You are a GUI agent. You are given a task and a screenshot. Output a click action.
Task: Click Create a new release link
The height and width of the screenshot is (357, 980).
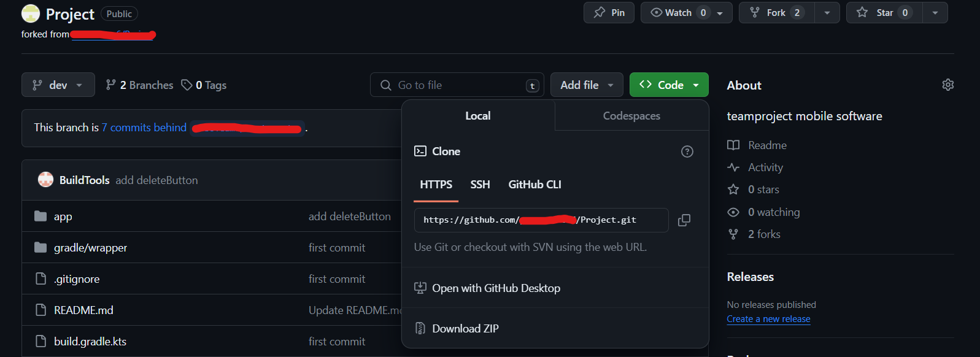[768, 319]
